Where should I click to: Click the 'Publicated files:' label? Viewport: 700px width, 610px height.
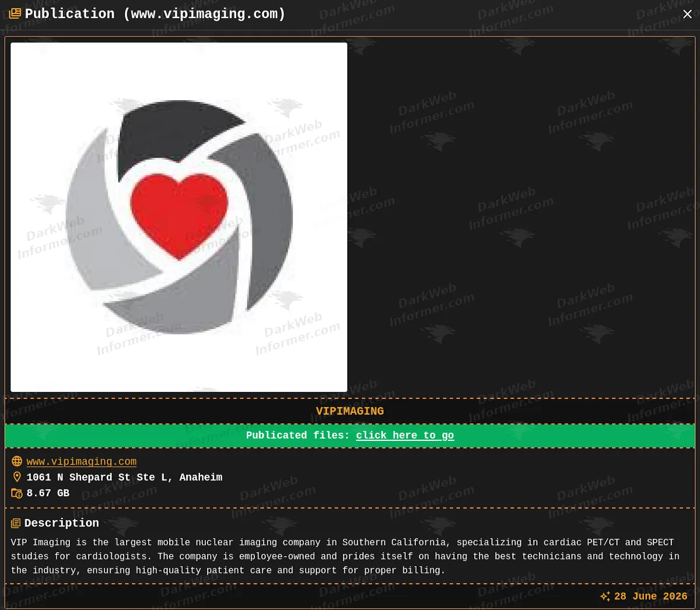point(297,435)
